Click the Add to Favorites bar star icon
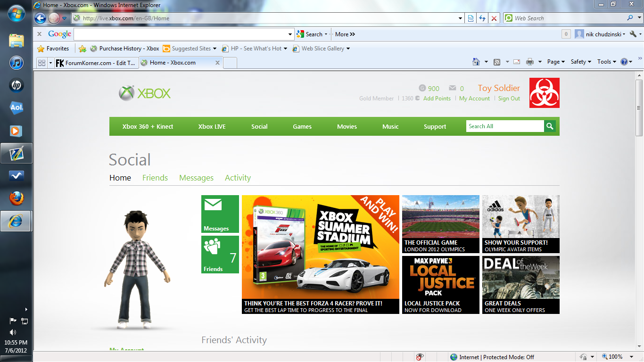Viewport: 644px width, 362px height. pos(83,49)
